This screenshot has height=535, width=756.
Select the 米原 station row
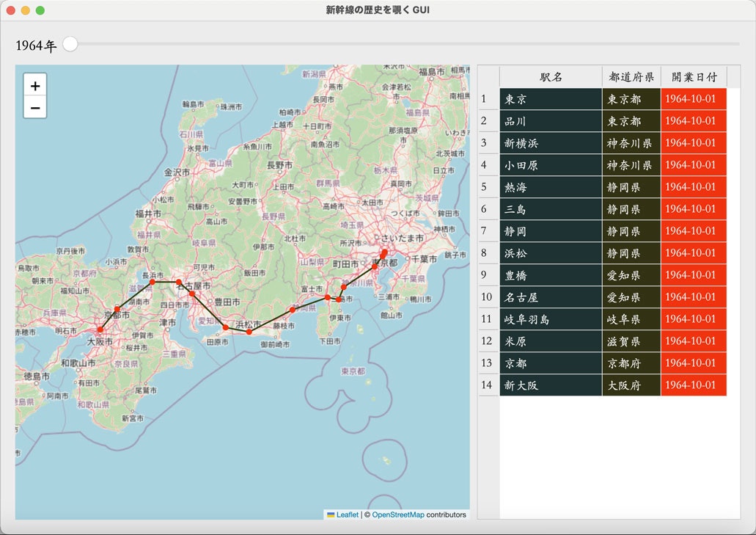[x=551, y=341]
